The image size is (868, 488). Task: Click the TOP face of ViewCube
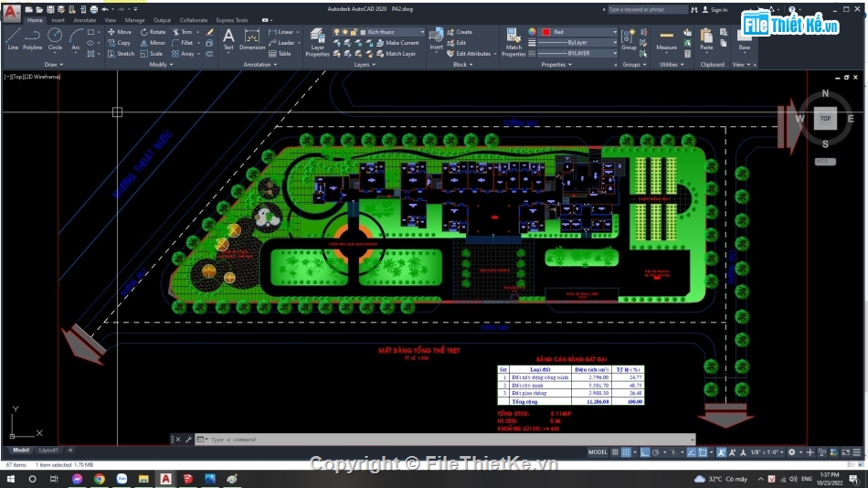pyautogui.click(x=825, y=119)
